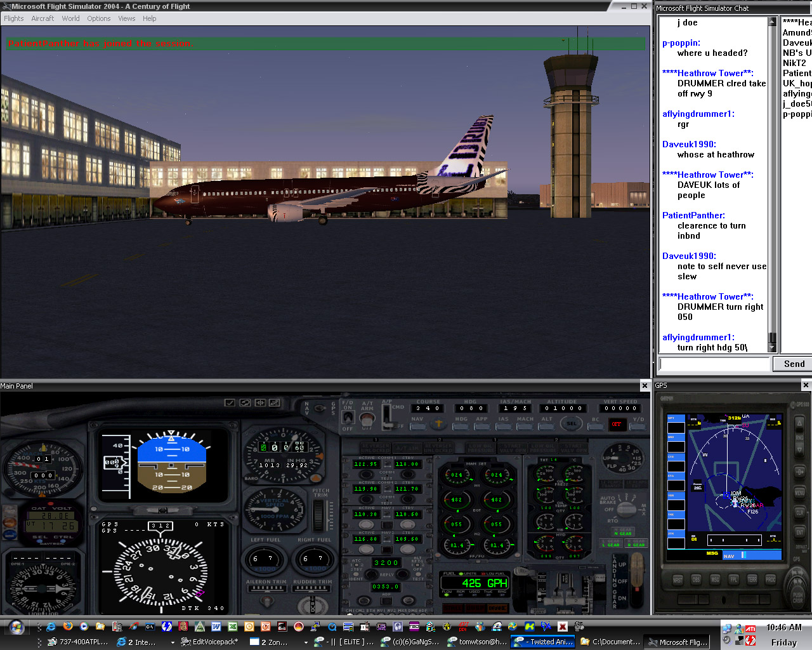Open the World menu
The image size is (812, 650).
click(70, 18)
